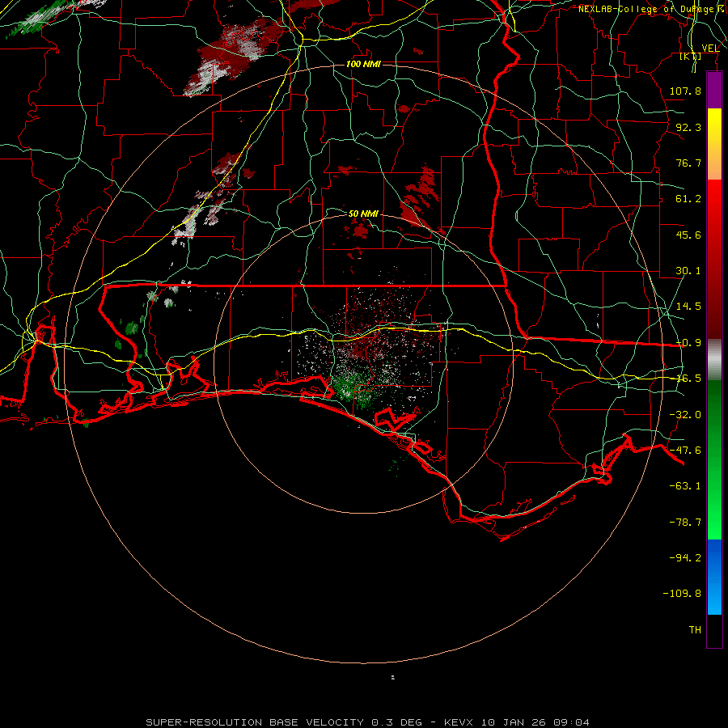Image resolution: width=728 pixels, height=728 pixels.
Task: Click the 14.5 scale value
Action: point(688,307)
